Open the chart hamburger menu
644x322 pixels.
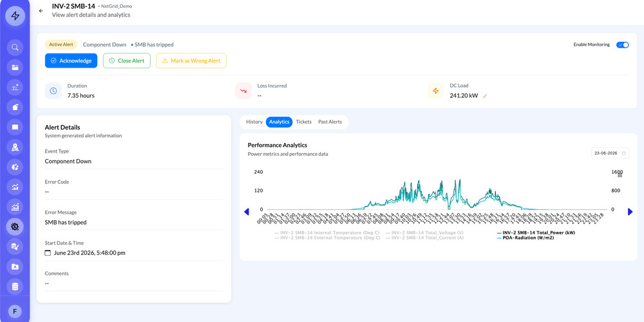coord(620,175)
